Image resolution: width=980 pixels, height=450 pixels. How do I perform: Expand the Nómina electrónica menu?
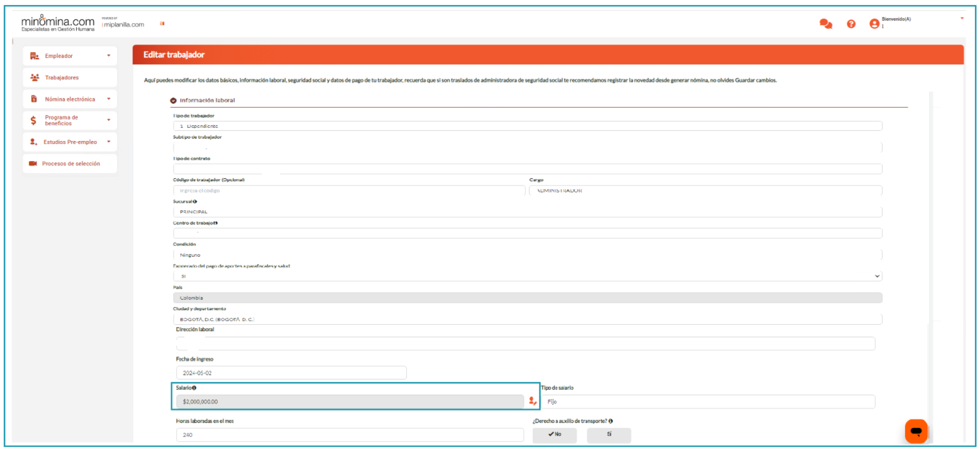tap(70, 99)
